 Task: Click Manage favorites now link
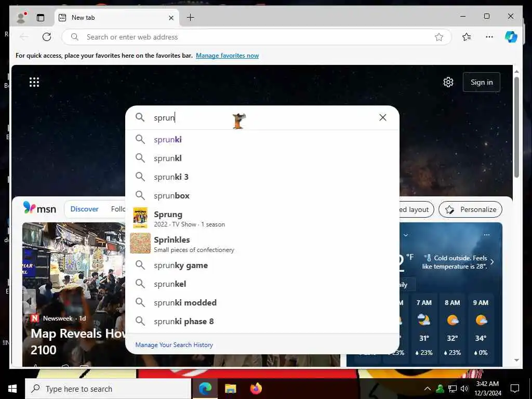pyautogui.click(x=228, y=55)
